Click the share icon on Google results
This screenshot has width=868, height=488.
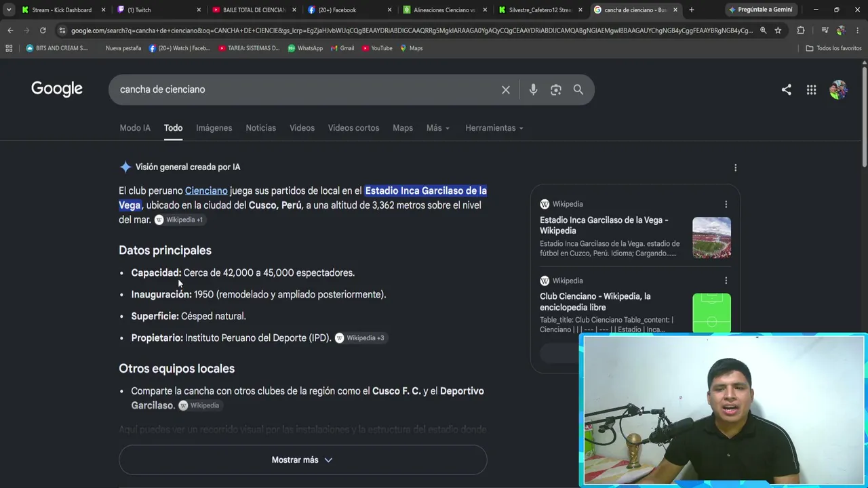click(786, 89)
